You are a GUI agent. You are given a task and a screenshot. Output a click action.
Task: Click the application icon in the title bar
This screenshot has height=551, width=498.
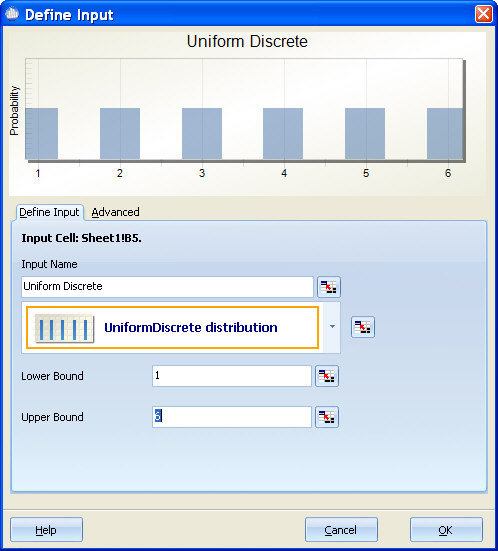(x=12, y=14)
